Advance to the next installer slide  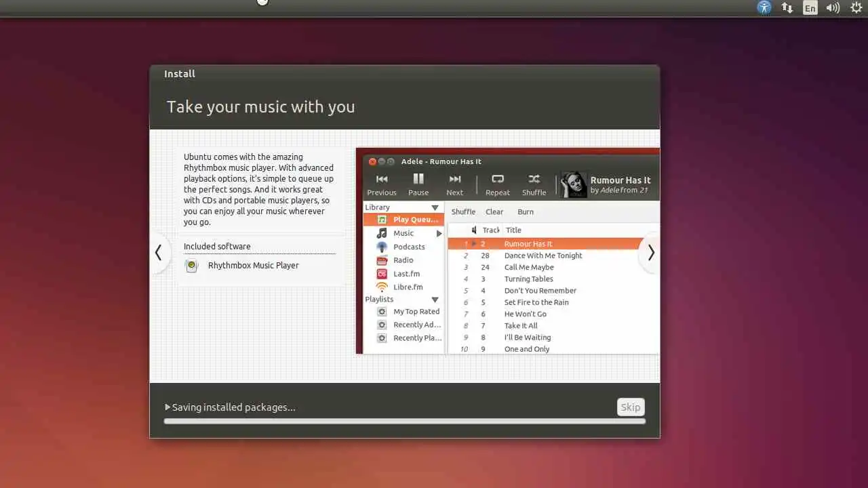coord(650,253)
